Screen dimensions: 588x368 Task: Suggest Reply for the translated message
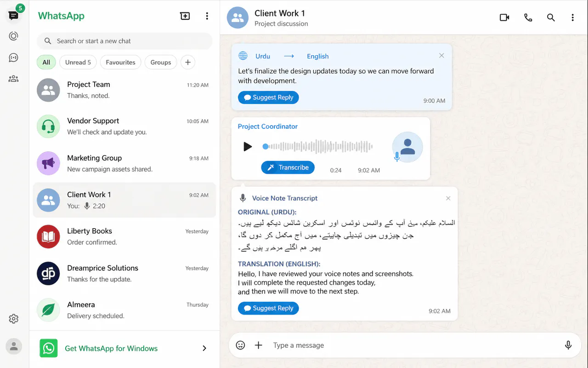(x=268, y=98)
